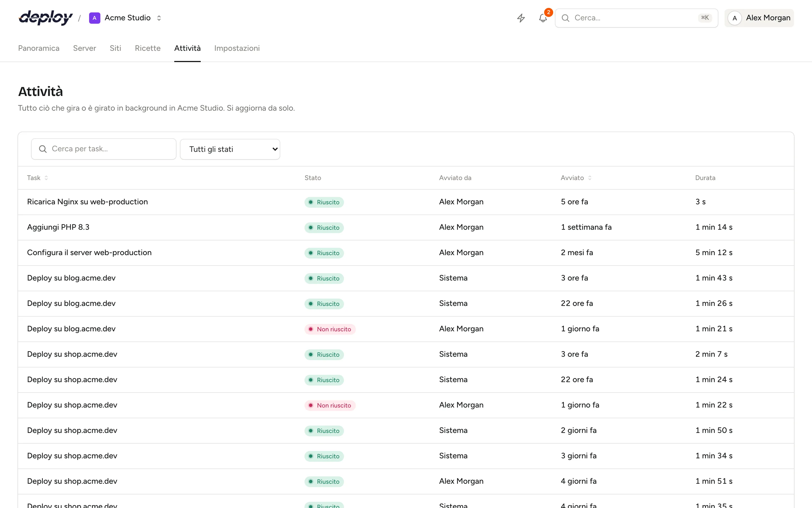Focus the global Cerca... search field
812x508 pixels.
[636, 18]
